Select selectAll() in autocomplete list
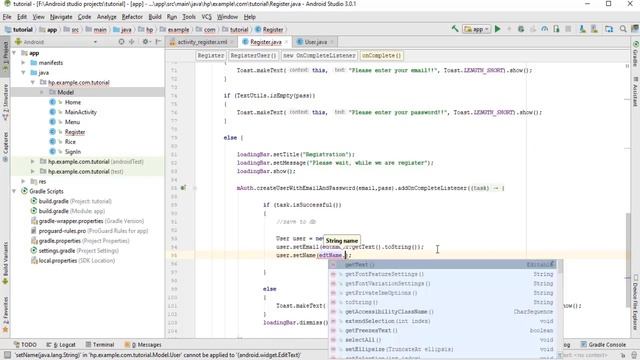This screenshot has height=360, width=640. pos(443,340)
